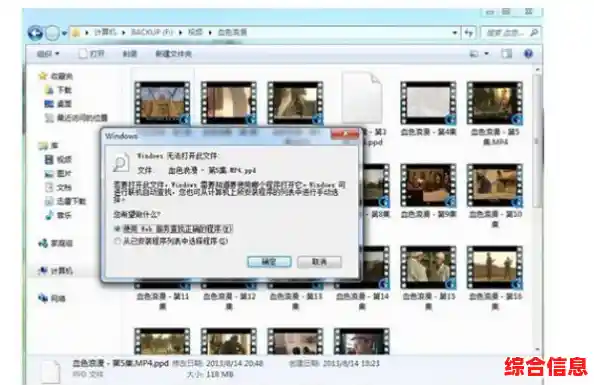The width and height of the screenshot is (594, 385).
Task: Select 计算机 in the navigation pane
Action: coord(55,271)
